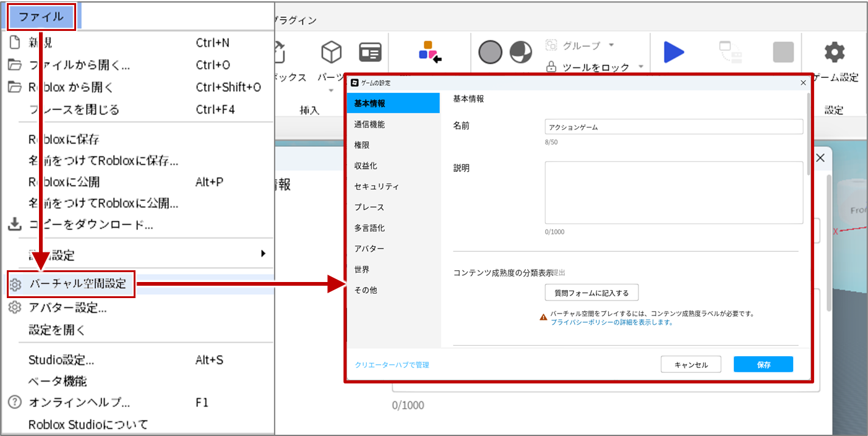
Task: Expand the グループ dropdown arrow
Action: pyautogui.click(x=611, y=45)
